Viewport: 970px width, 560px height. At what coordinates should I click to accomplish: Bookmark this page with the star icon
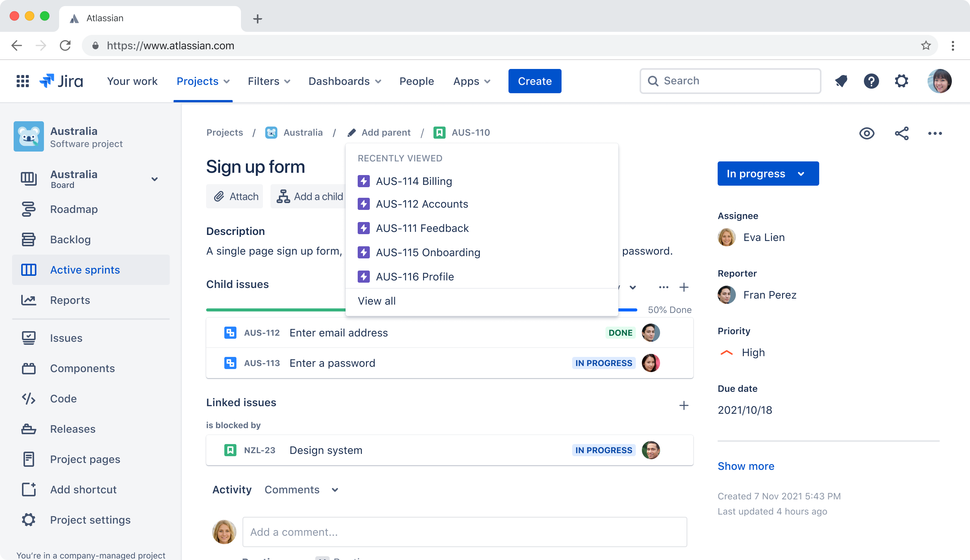click(926, 45)
